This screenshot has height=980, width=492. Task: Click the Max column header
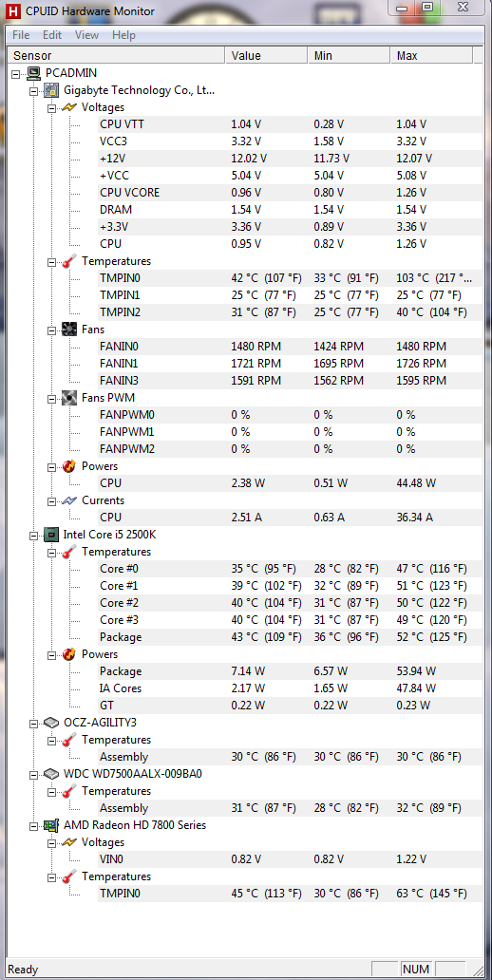[431, 56]
